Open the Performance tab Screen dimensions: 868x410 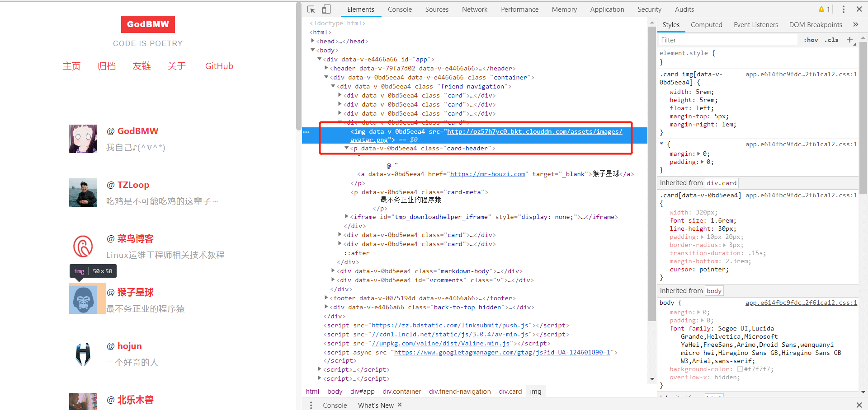(x=519, y=9)
